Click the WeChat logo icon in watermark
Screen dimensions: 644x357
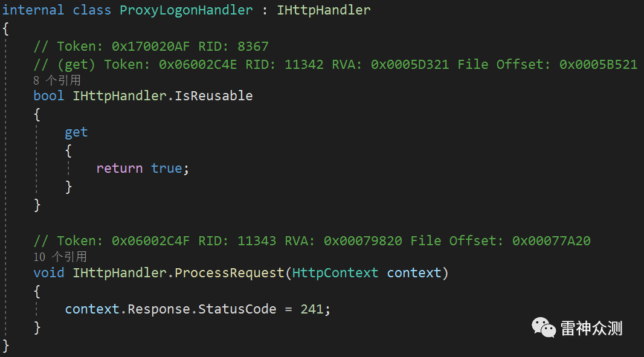[x=543, y=327]
